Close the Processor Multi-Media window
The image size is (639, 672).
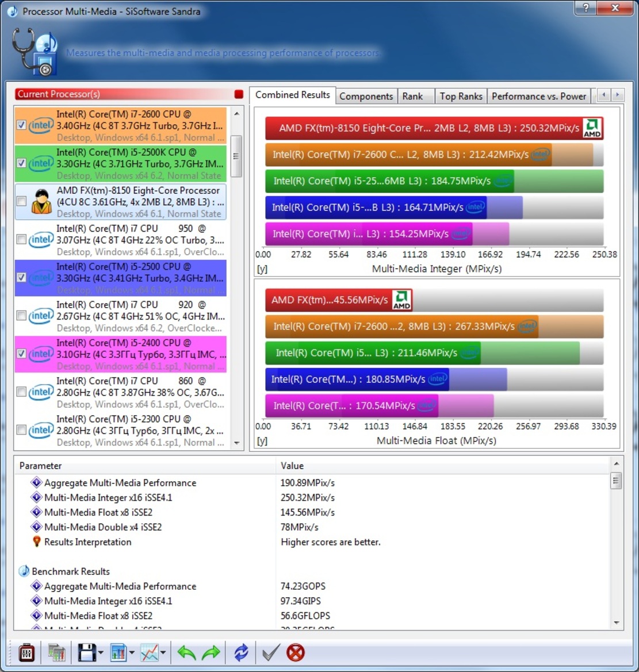click(x=615, y=7)
